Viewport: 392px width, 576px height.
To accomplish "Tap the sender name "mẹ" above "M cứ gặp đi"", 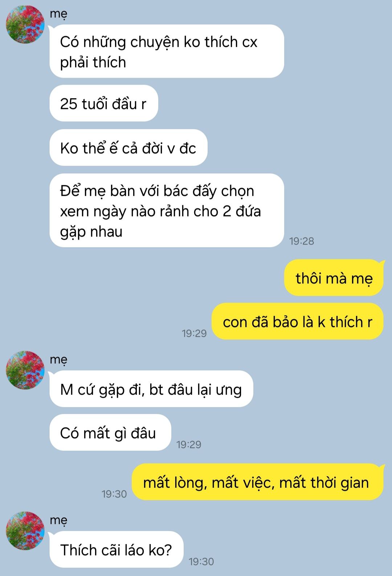I will coord(58,359).
